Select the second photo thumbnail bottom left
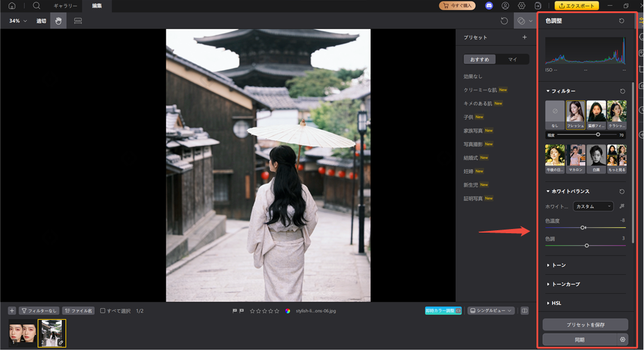The width and height of the screenshot is (644, 351). pos(51,333)
